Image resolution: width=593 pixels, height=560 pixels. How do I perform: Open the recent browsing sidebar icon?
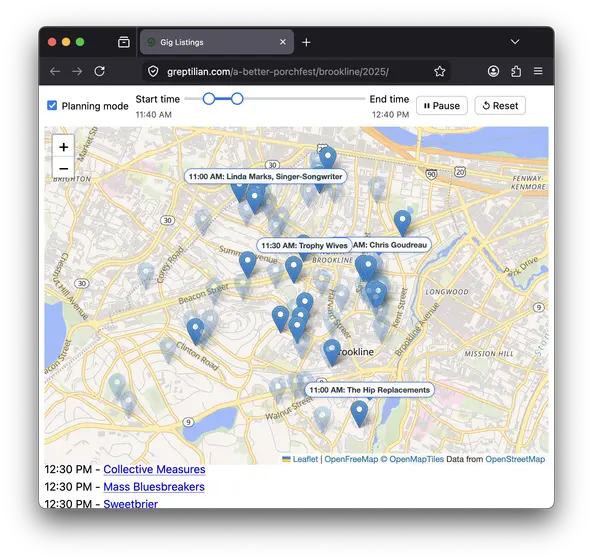(124, 42)
